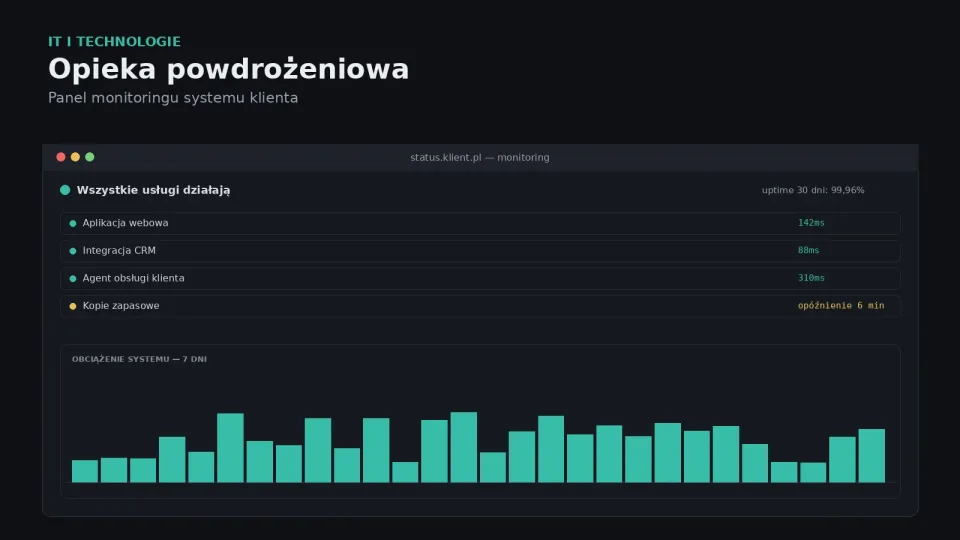
Task: Click the OBCIĄŻENIE SYSTEMU — 7 DNI chart label
Action: (x=139, y=359)
